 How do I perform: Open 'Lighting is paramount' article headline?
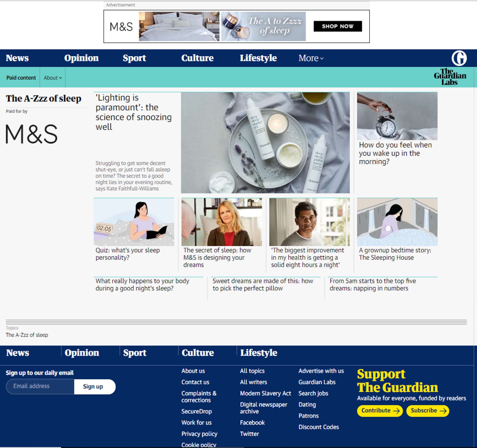(x=134, y=112)
